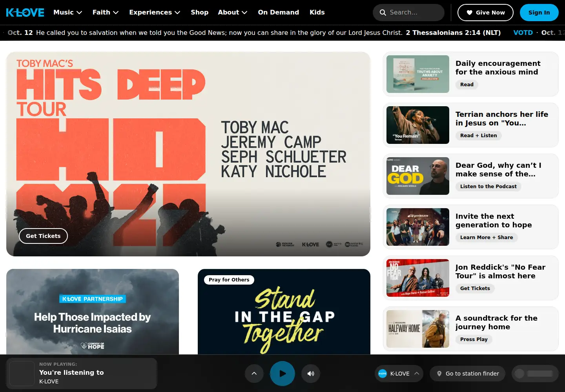Click A soundtrack for the journey home headline
This screenshot has width=565, height=392.
[x=496, y=323]
